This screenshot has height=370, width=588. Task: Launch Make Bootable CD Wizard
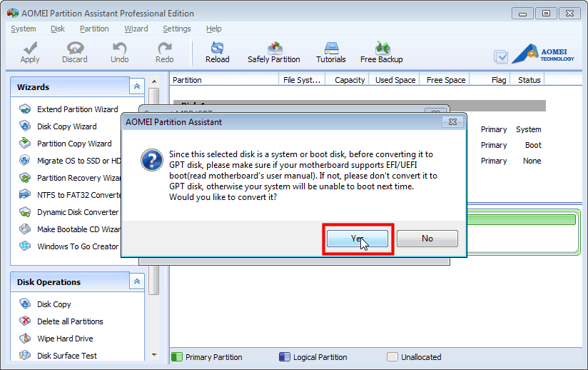click(70, 229)
